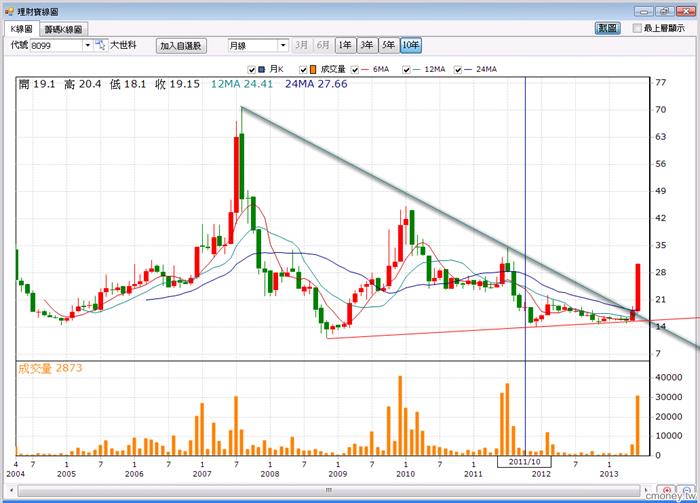Image resolution: width=700 pixels, height=503 pixels.
Task: Toggle the 月K series checkbox
Action: click(251, 70)
